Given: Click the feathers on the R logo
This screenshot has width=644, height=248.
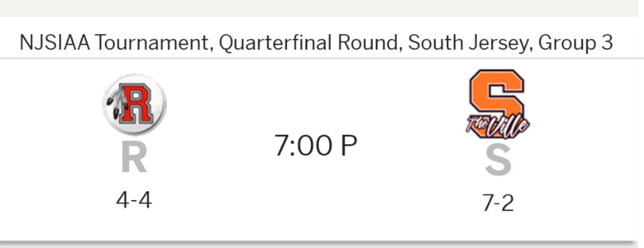Looking at the screenshot, I should [114, 105].
